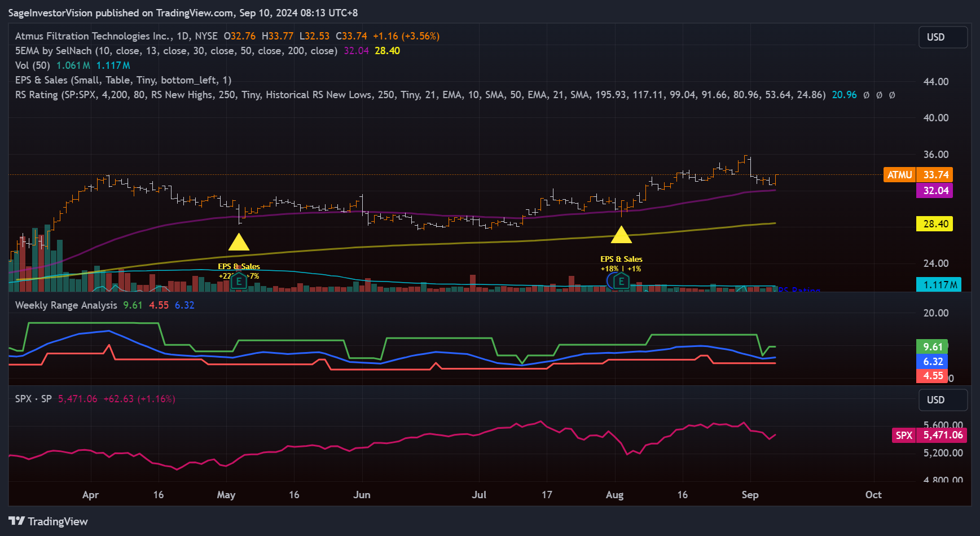The height and width of the screenshot is (536, 980).
Task: Select the 5EMA by SelNach indicator legend
Action: coord(176,51)
